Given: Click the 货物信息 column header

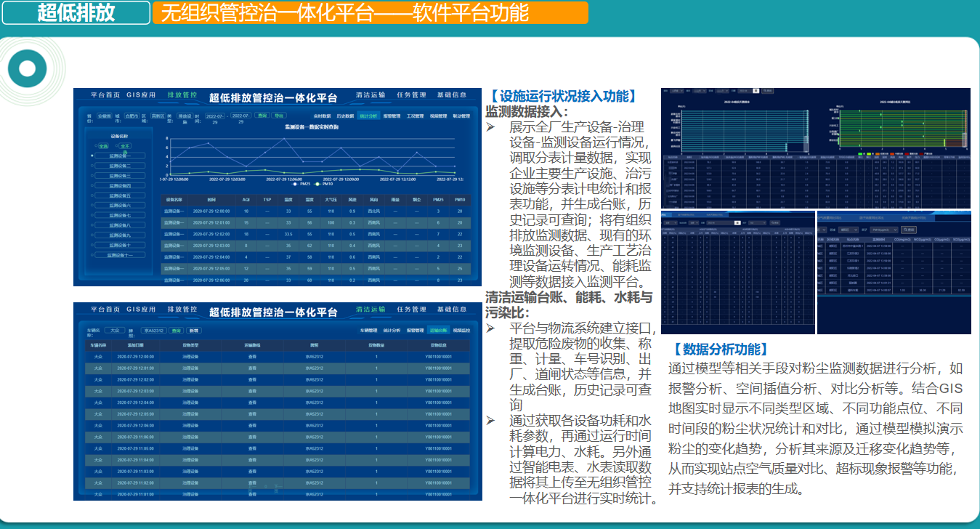Looking at the screenshot, I should pos(438,345).
